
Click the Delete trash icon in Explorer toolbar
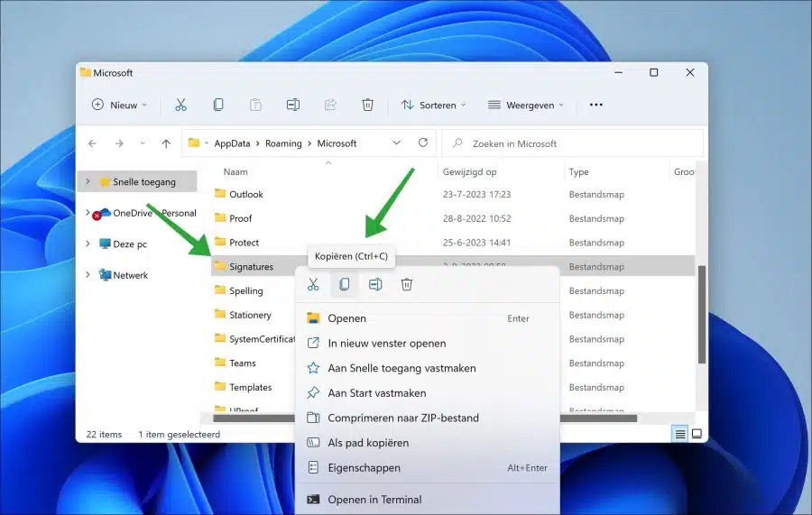tap(368, 105)
